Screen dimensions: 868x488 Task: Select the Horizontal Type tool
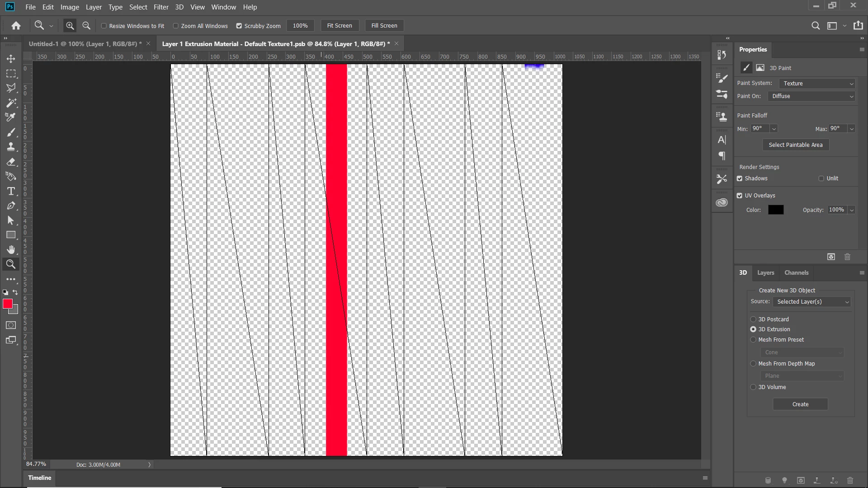click(x=11, y=191)
